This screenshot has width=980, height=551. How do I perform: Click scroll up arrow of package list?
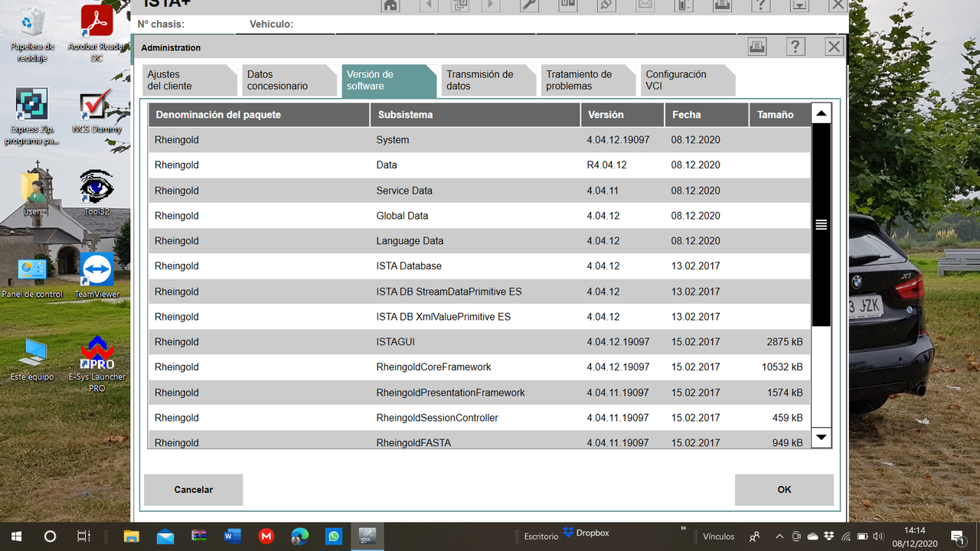822,114
